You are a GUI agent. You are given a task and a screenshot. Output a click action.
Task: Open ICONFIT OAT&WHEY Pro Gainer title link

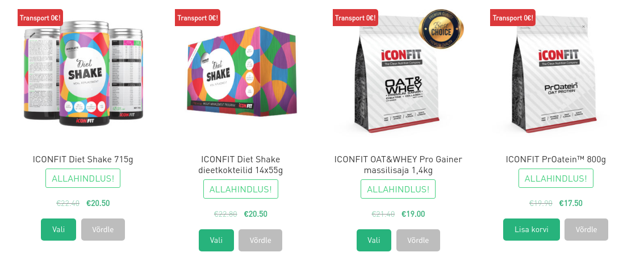398,165
